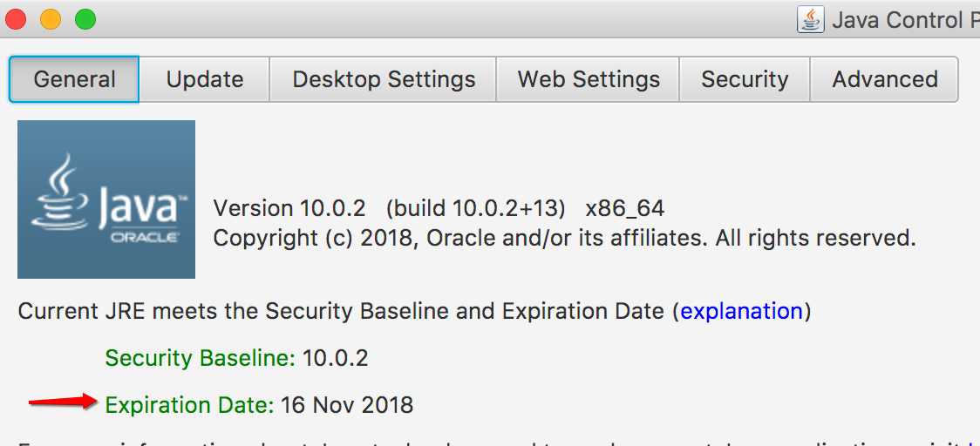Image resolution: width=980 pixels, height=446 pixels.
Task: Close the window with the red button
Action: (x=15, y=19)
